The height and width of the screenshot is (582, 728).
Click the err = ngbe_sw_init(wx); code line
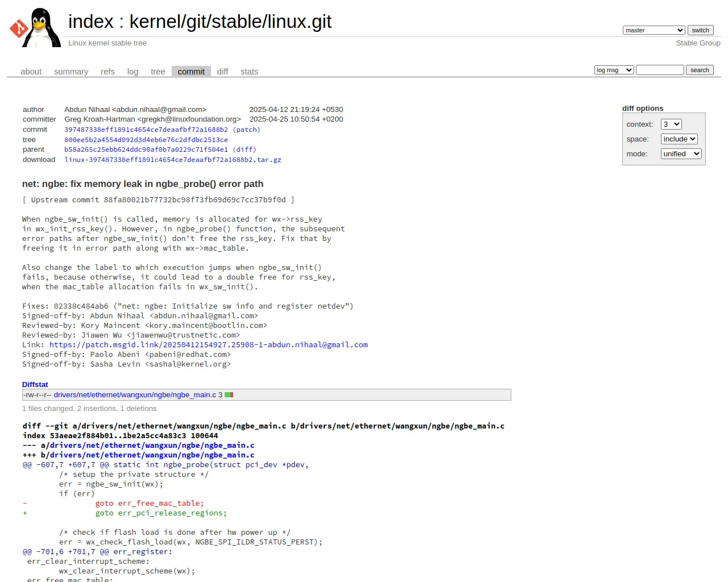pyautogui.click(x=111, y=484)
